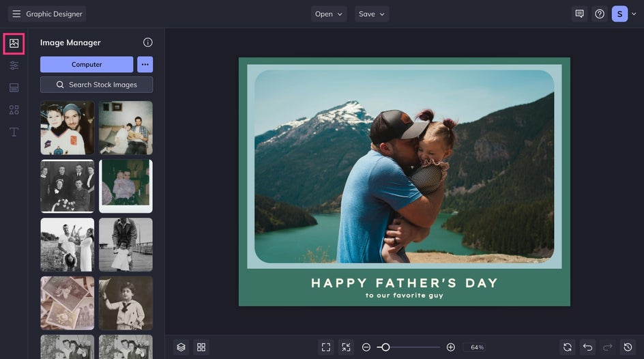Image resolution: width=644 pixels, height=359 pixels.
Task: Click the Fit to Screen icon
Action: point(326,347)
